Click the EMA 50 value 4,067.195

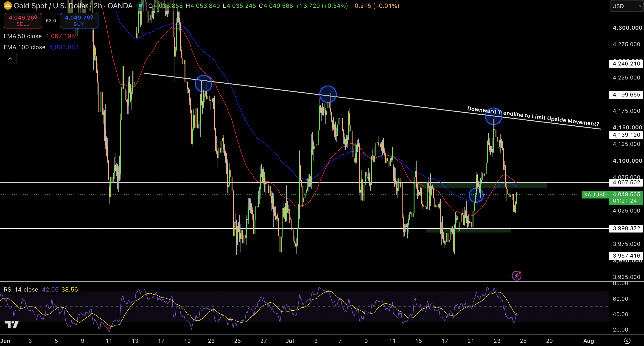(x=60, y=36)
